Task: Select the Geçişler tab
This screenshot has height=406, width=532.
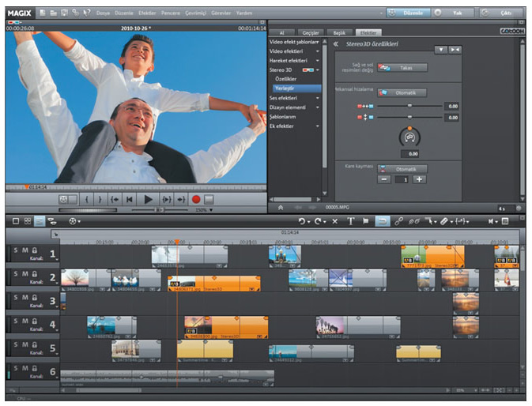Action: tap(311, 32)
